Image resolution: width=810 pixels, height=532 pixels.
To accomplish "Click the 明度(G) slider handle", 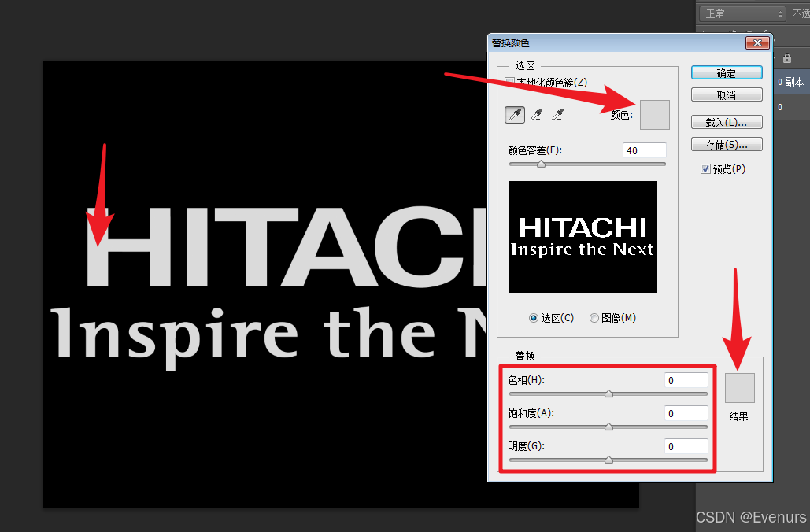I will [x=608, y=460].
